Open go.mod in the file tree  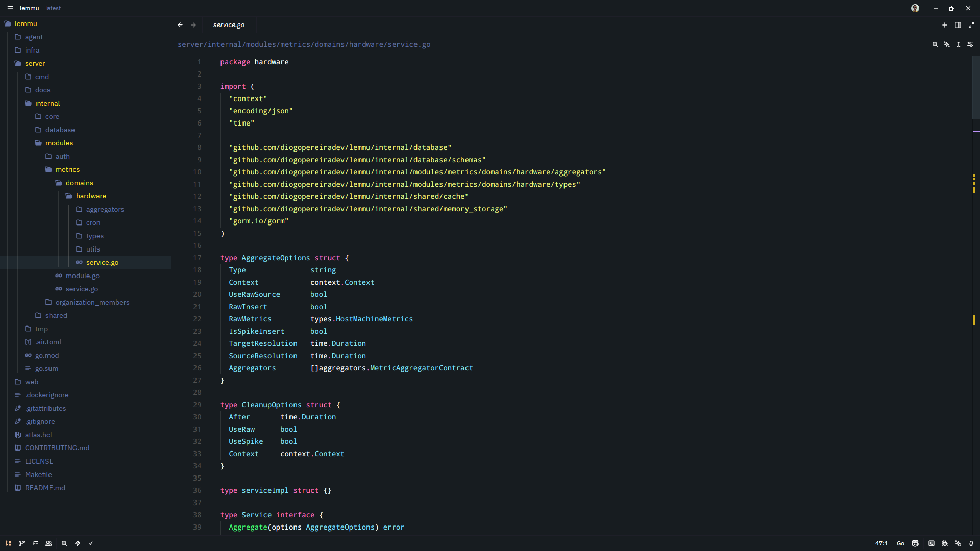[85, 355]
